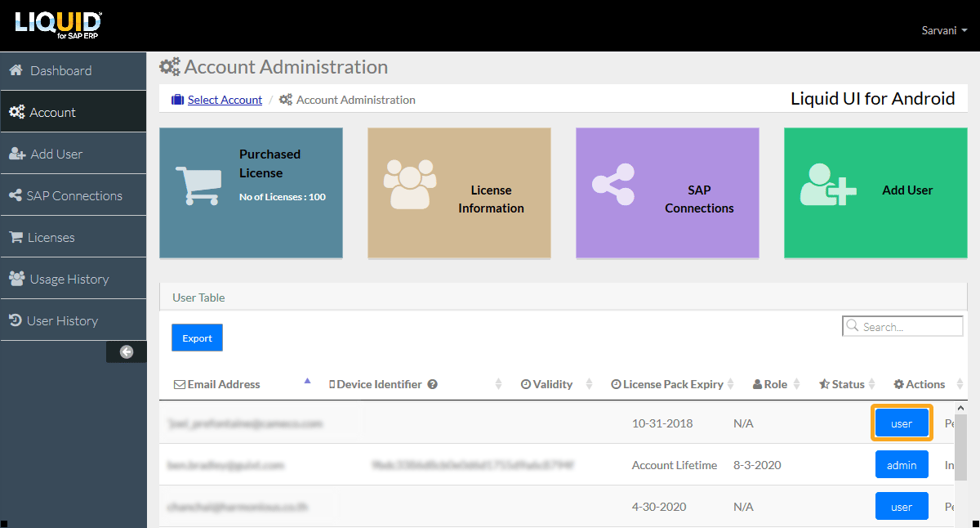Click the table scrollbar up arrow
The width and height of the screenshot is (980, 528).
click(961, 408)
